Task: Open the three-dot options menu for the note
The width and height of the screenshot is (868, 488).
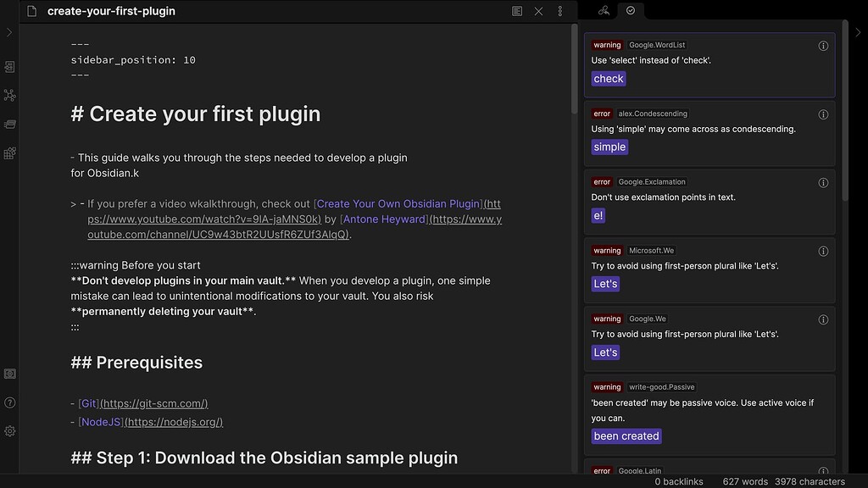Action: coord(560,11)
